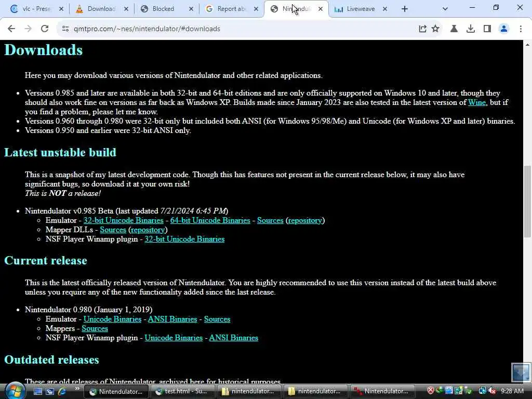This screenshot has width=532, height=399.
Task: Open the Chrome 'Nintendulator...' taskbar button
Action: point(116,391)
